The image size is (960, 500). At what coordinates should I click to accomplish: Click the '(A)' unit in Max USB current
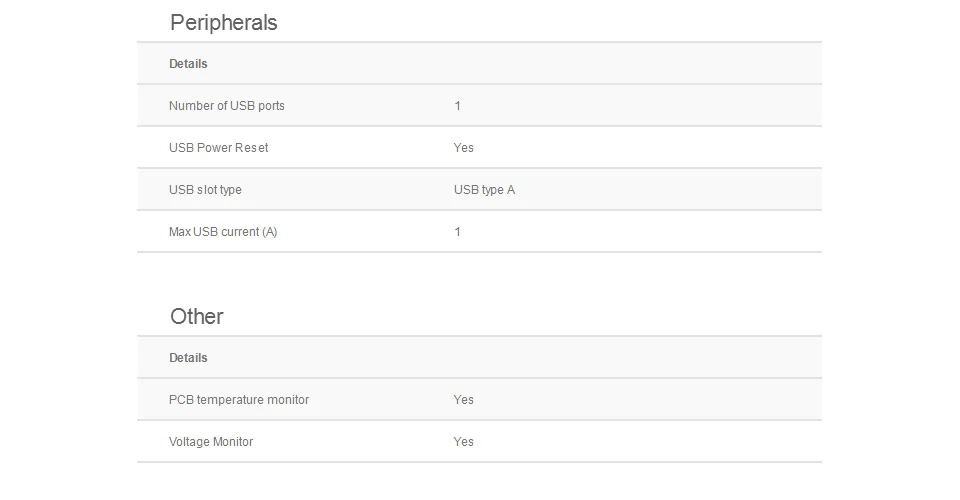(269, 232)
